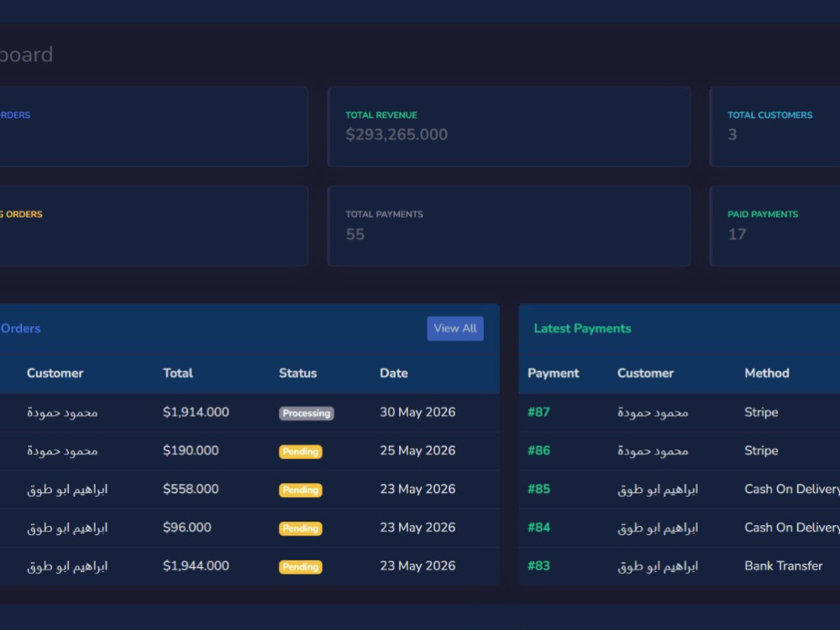Click the total customers value 3

tap(732, 134)
